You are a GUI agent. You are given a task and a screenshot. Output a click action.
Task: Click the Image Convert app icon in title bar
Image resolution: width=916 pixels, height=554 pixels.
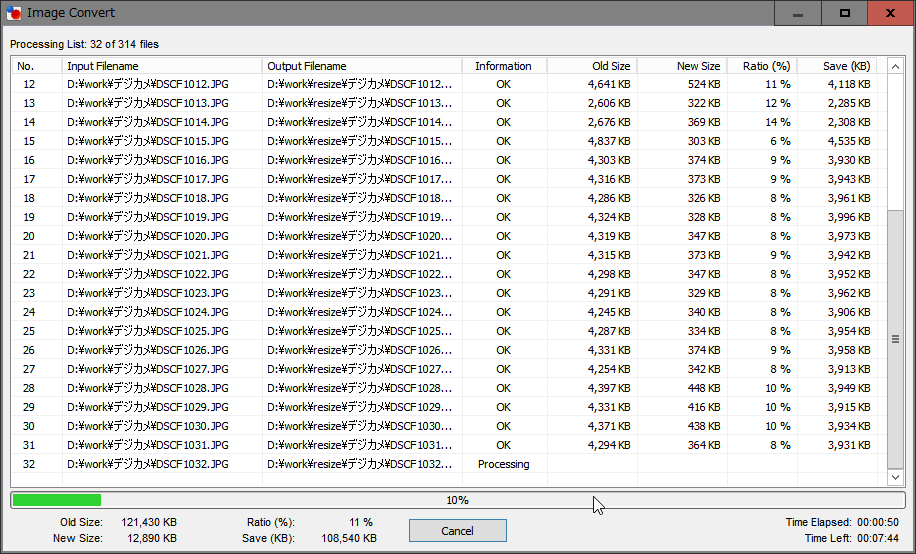click(x=15, y=13)
